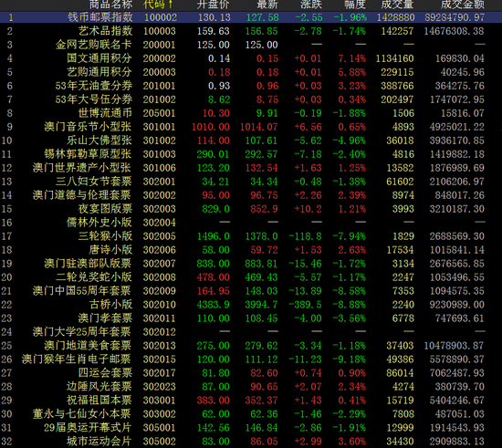The image size is (502, 448).
Task: Select 乐山大佛型张 row
Action: [99, 141]
